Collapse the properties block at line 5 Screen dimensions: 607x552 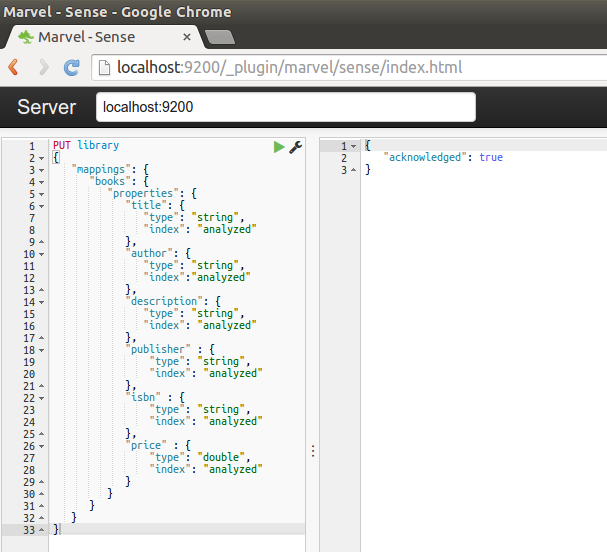pyautogui.click(x=41, y=194)
